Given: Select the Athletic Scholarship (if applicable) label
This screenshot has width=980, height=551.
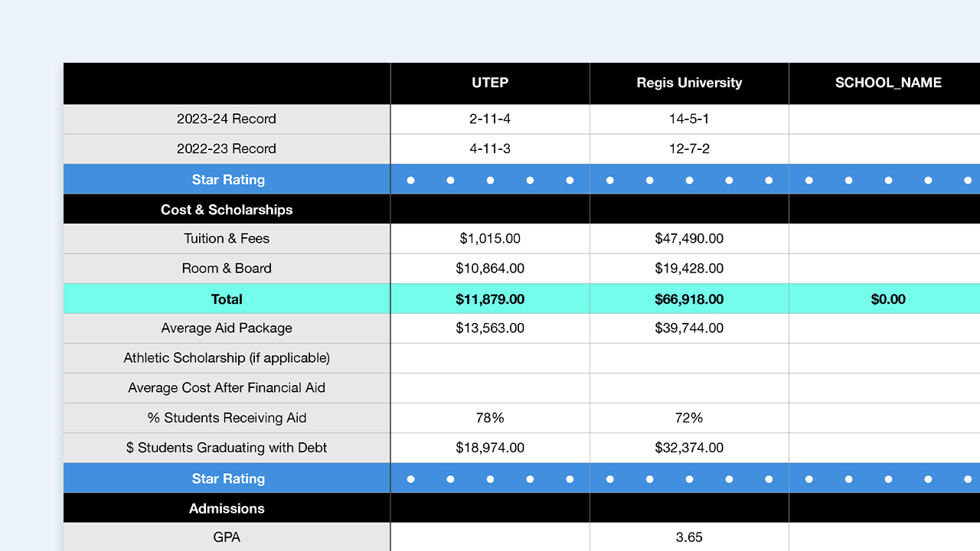Looking at the screenshot, I should [227, 357].
